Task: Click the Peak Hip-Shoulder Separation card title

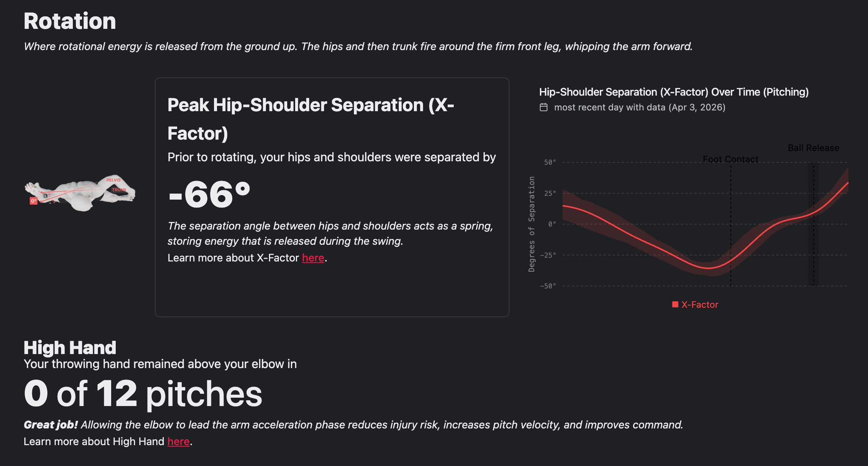Action: tap(311, 119)
